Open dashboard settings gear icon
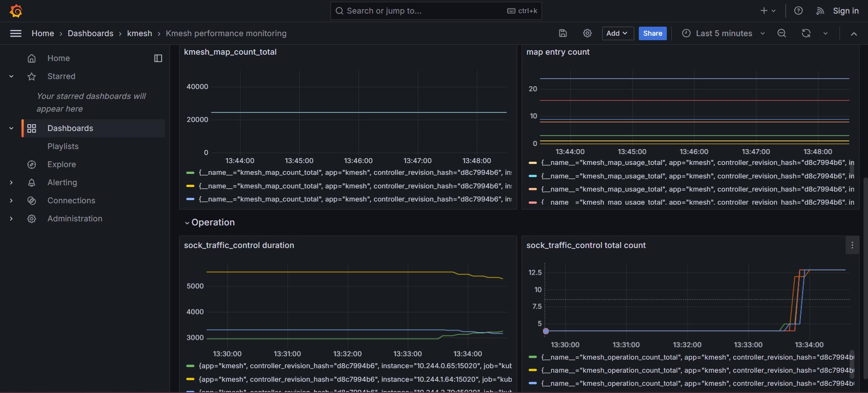 coord(587,33)
